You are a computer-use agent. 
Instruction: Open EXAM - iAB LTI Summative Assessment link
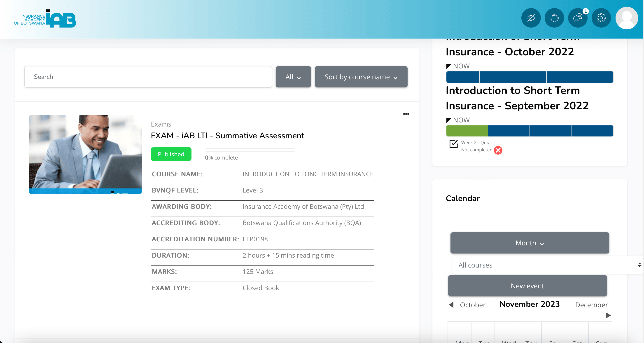pyautogui.click(x=228, y=136)
